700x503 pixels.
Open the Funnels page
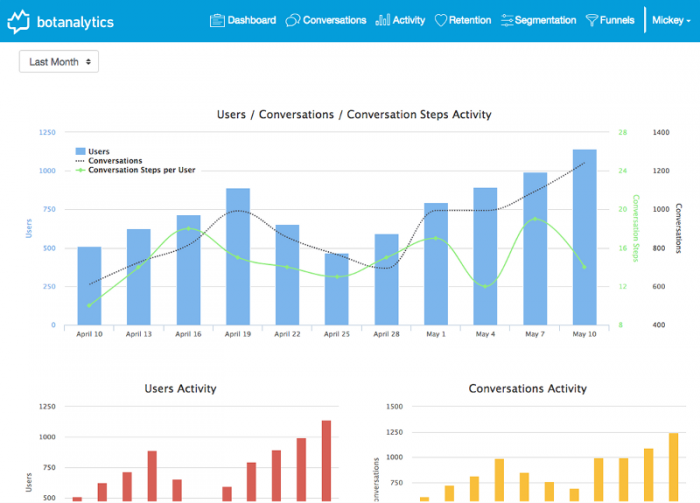pyautogui.click(x=610, y=20)
